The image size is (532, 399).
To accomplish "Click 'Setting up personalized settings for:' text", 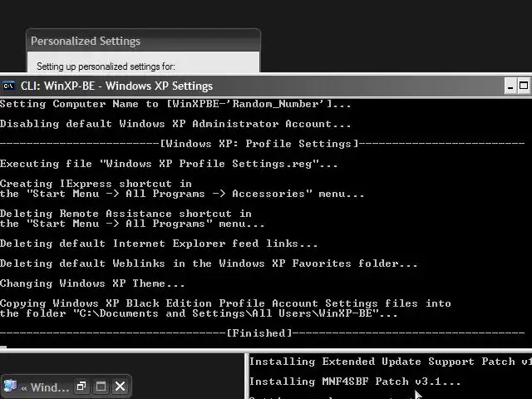I will click(x=106, y=66).
